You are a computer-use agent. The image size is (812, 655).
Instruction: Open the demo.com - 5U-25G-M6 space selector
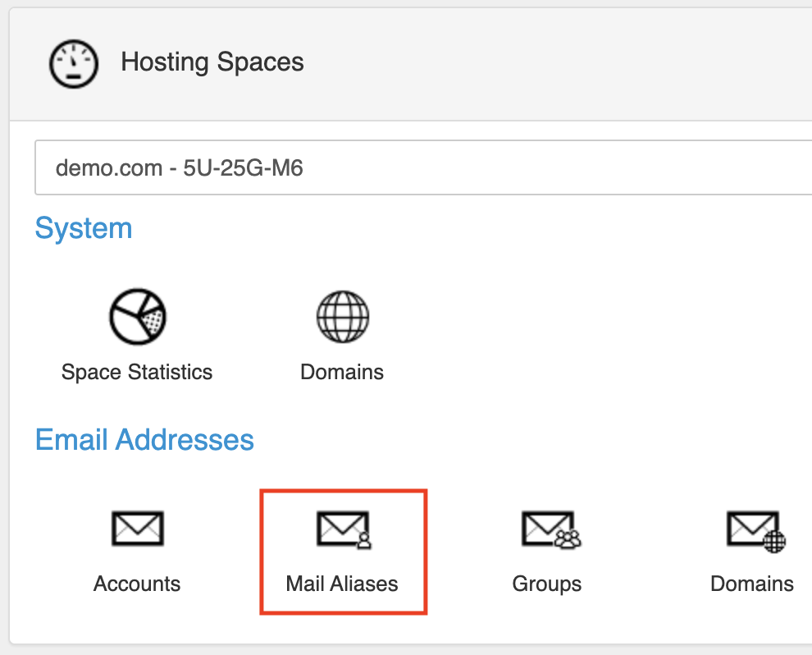(423, 167)
